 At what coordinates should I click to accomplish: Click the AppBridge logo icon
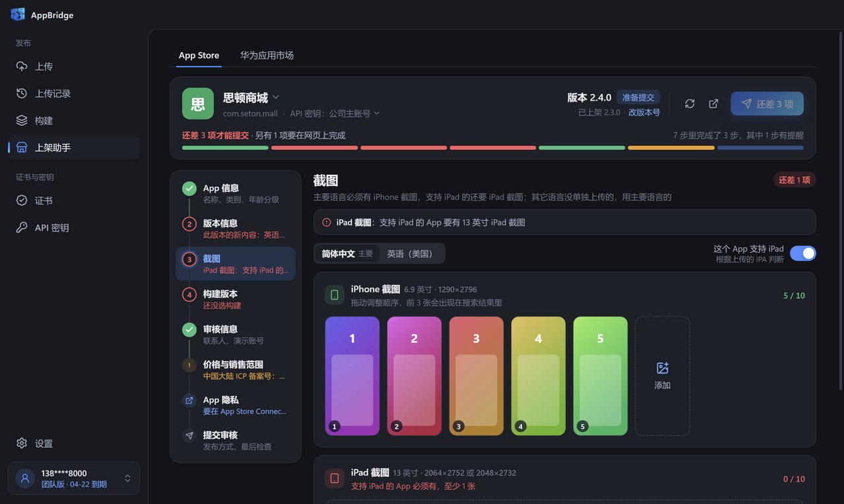18,15
